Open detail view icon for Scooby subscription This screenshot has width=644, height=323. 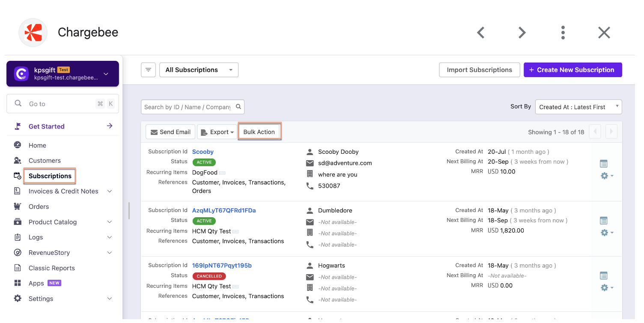(604, 164)
